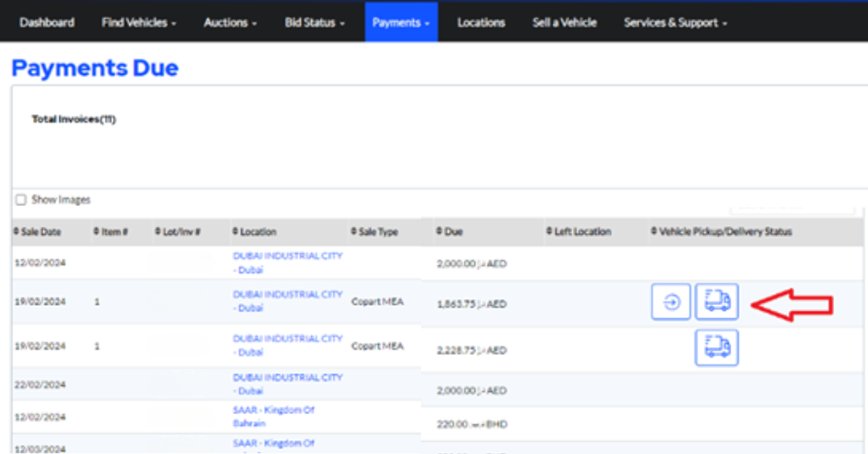Image resolution: width=868 pixels, height=454 pixels.
Task: Expand the Bid Status dropdown
Action: tap(315, 22)
